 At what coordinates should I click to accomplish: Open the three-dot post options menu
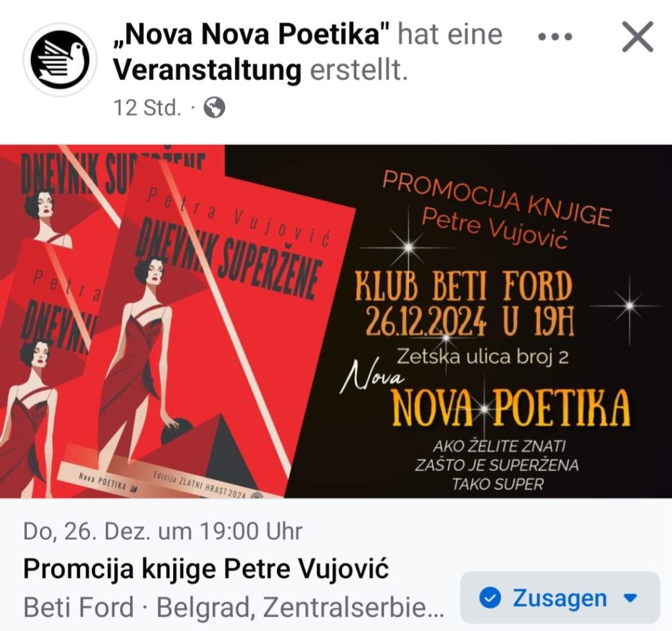point(555,37)
